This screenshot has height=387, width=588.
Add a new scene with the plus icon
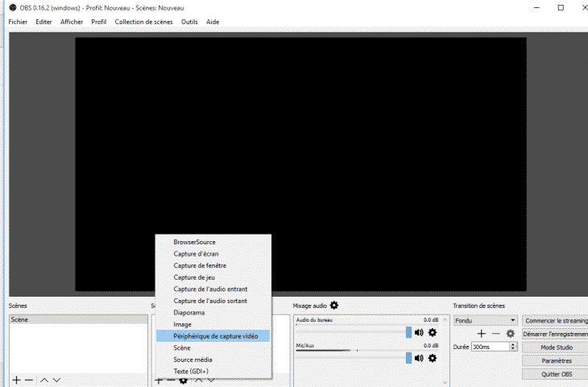coord(15,379)
